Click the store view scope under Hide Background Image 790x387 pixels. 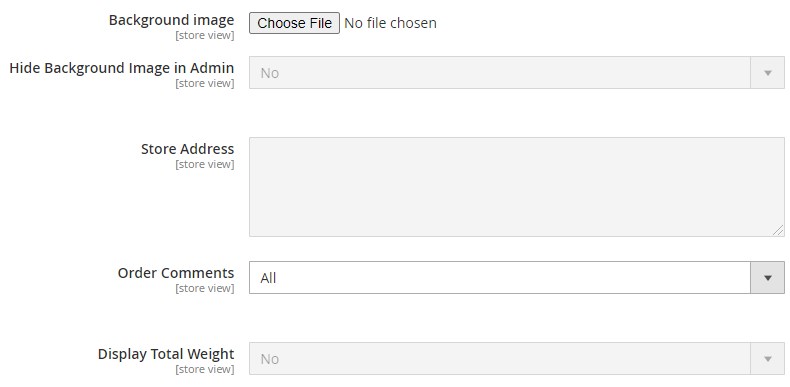coord(205,83)
